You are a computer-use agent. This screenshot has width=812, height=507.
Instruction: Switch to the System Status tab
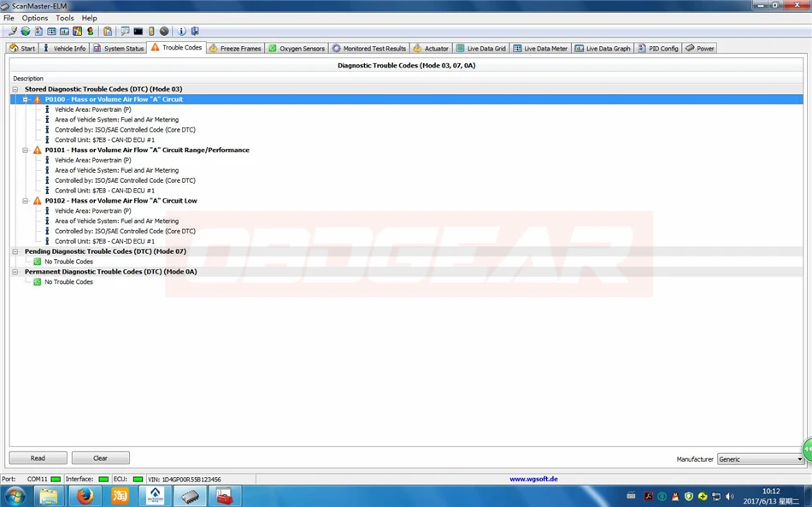click(119, 48)
